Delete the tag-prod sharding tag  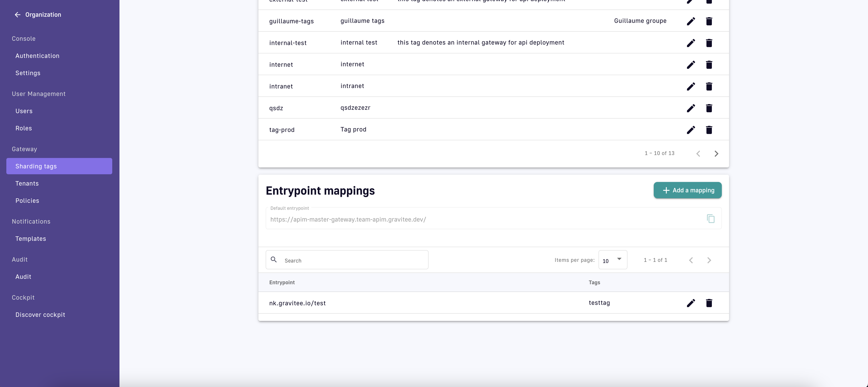coord(709,130)
